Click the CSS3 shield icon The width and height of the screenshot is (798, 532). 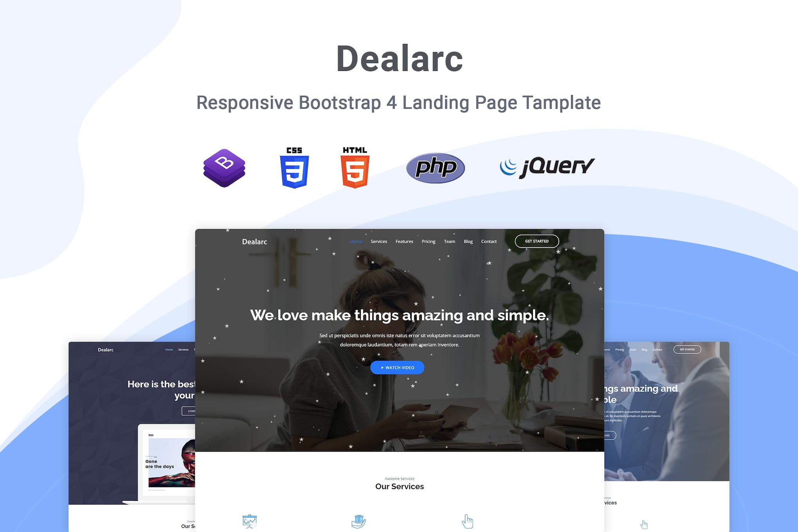click(x=294, y=168)
